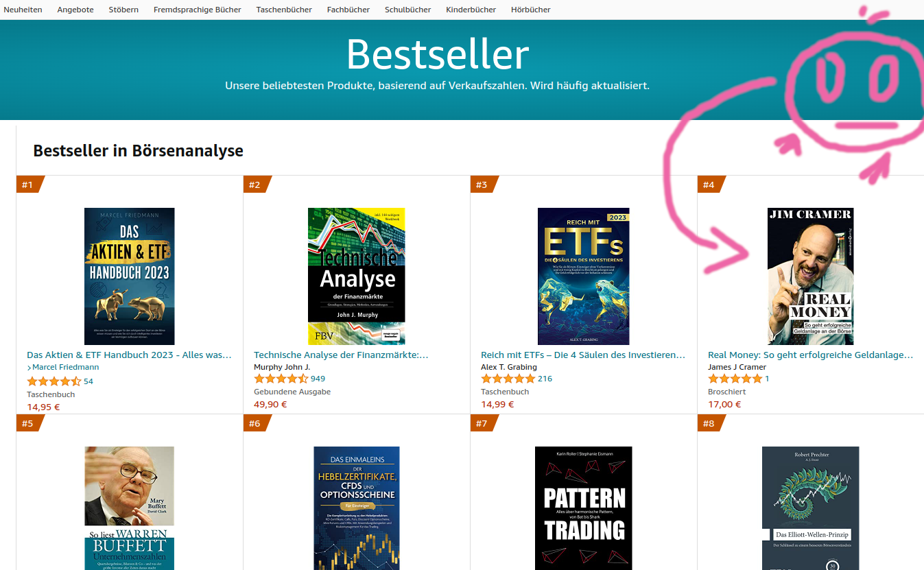Open the Neuheiten menu item
Screen dimensions: 924x570
23,10
